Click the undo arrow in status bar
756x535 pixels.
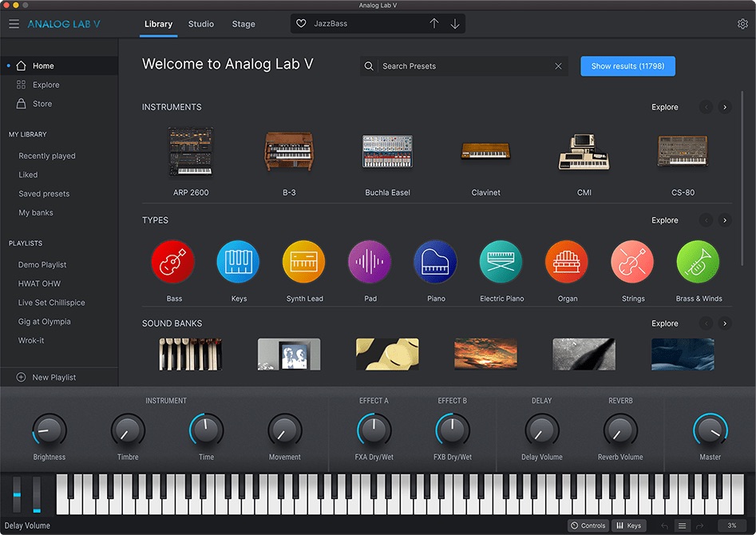(664, 526)
